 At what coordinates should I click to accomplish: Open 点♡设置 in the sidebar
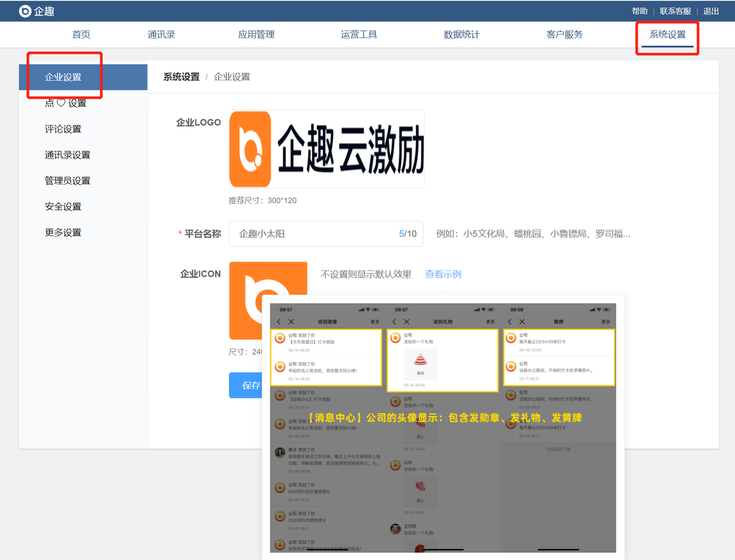(x=65, y=103)
